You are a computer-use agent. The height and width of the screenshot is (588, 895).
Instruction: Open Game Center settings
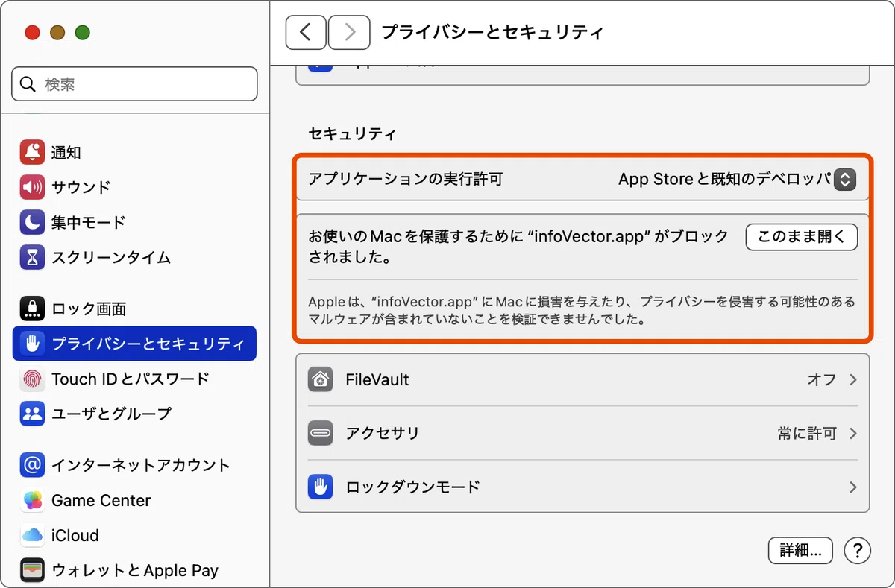(134, 500)
